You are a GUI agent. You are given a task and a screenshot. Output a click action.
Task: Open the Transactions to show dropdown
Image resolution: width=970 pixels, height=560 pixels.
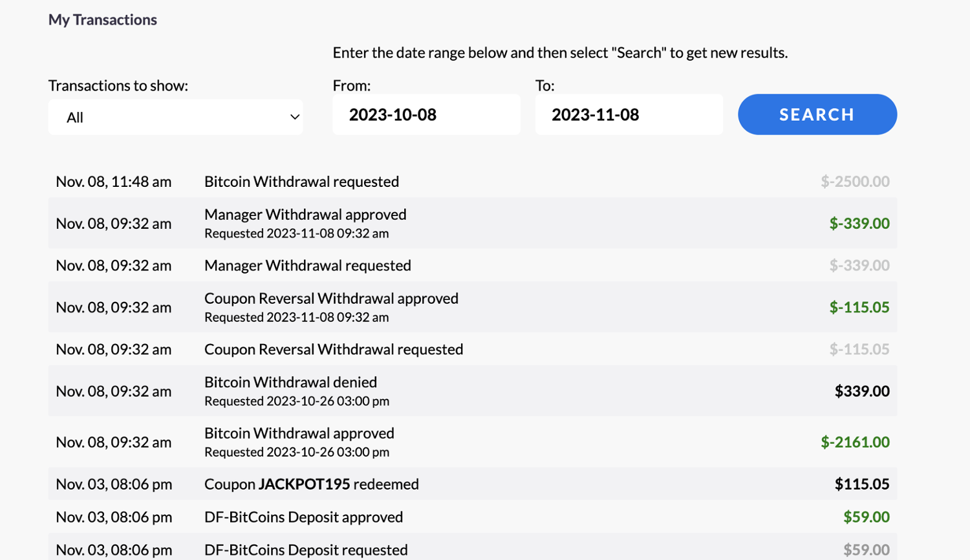175,117
